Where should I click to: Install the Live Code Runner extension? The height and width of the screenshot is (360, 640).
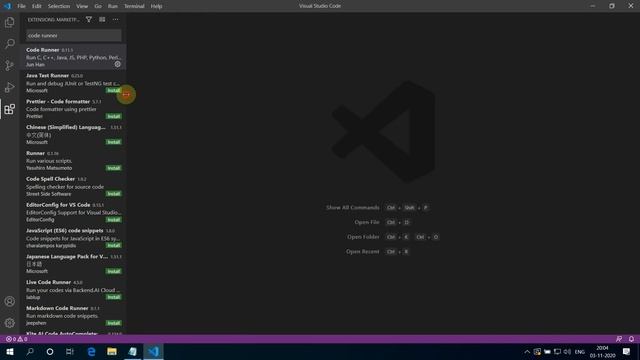113,297
